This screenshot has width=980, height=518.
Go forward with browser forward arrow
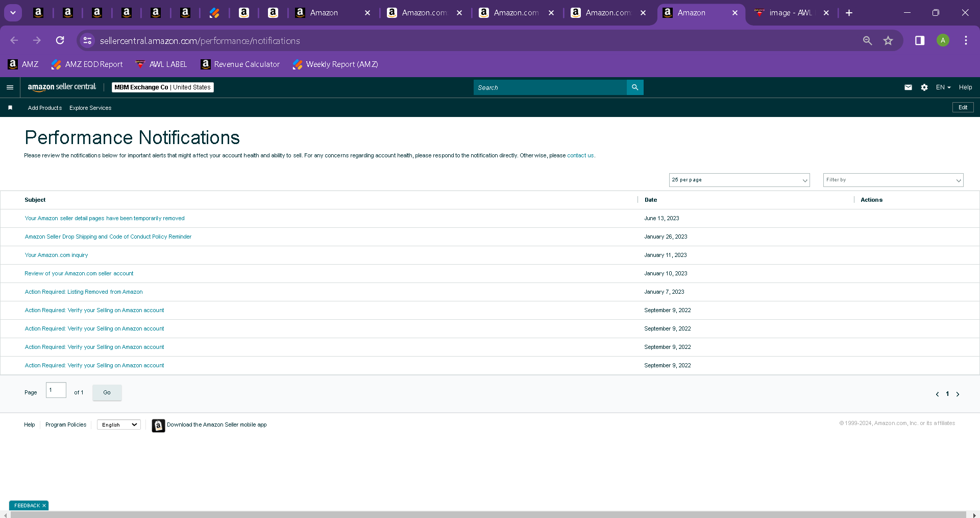37,40
